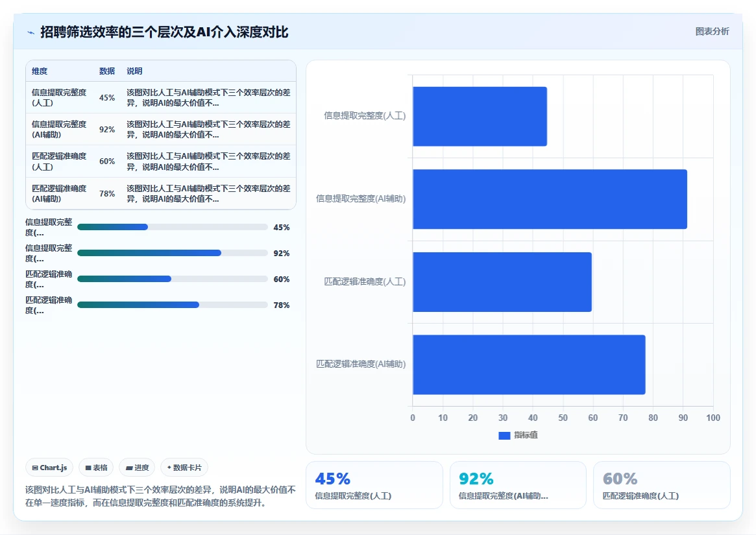Screen dimensions: 756x535
Task: Click the summary paragraph below the tags
Action: point(160,496)
